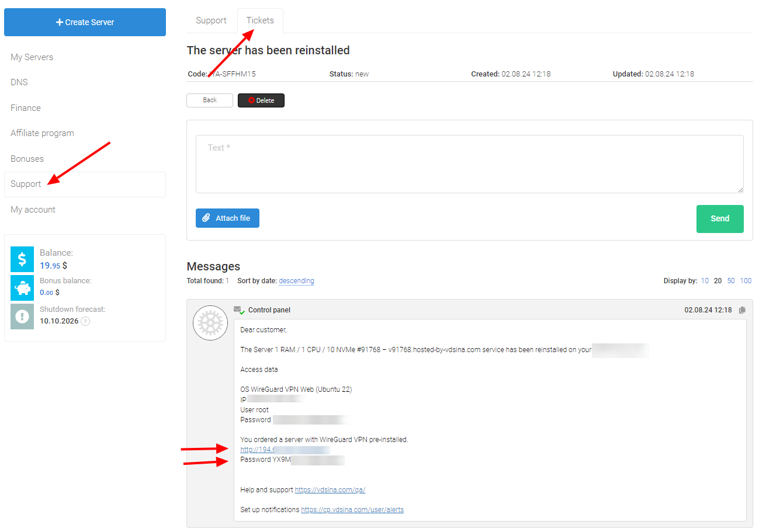This screenshot has width=759, height=532.
Task: Toggle sort order descending link
Action: tap(296, 281)
